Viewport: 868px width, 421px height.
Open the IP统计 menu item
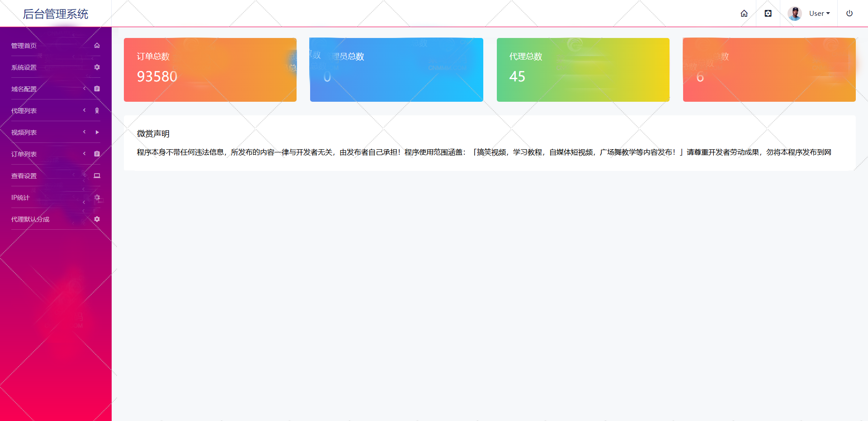20,198
